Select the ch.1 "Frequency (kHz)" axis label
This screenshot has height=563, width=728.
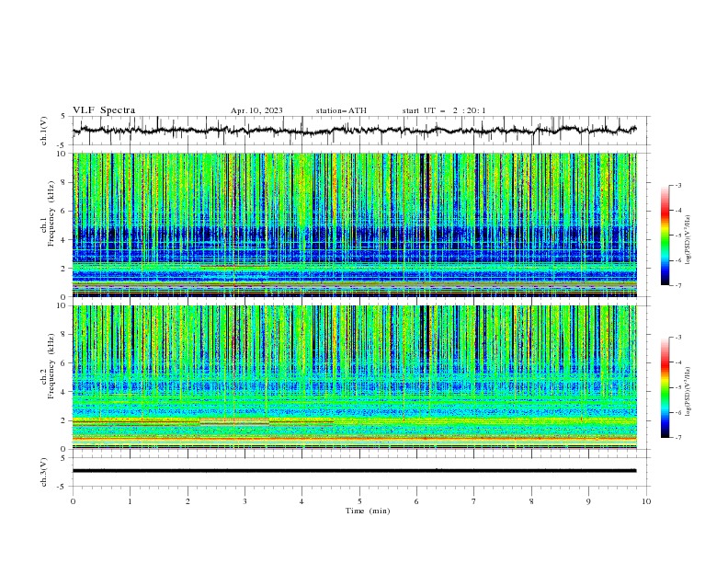point(51,213)
